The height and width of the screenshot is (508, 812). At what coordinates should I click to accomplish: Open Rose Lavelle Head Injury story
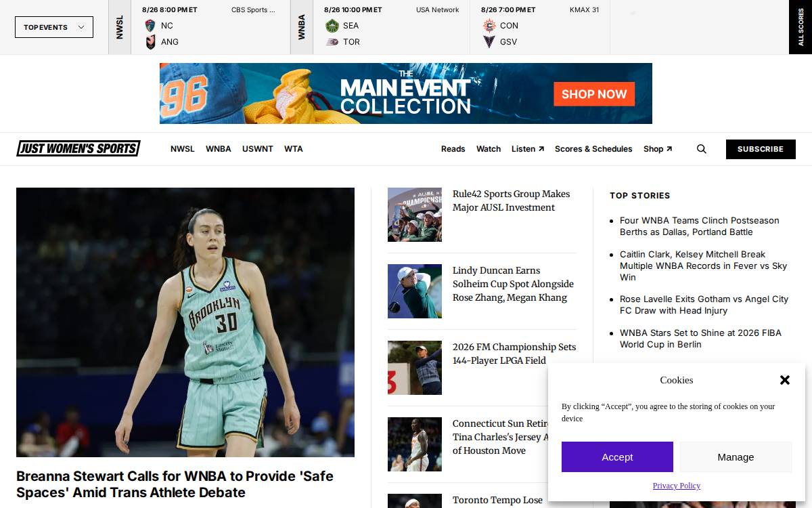click(704, 305)
